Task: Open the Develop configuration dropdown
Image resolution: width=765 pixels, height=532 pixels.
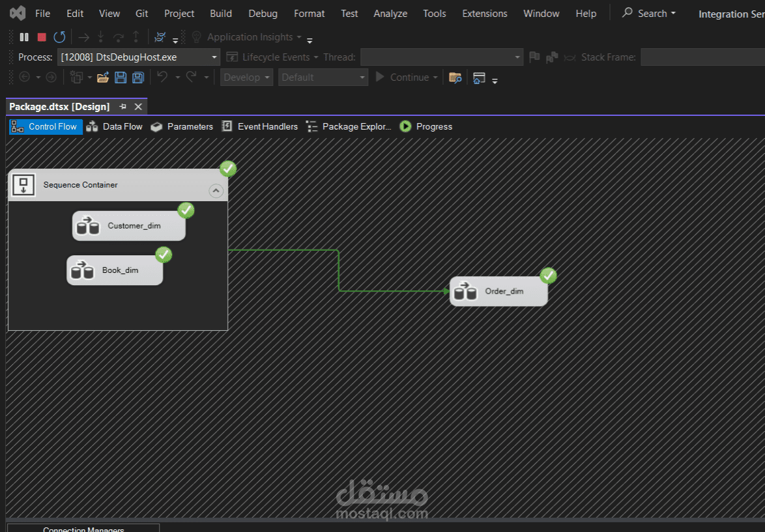Action: tap(246, 77)
